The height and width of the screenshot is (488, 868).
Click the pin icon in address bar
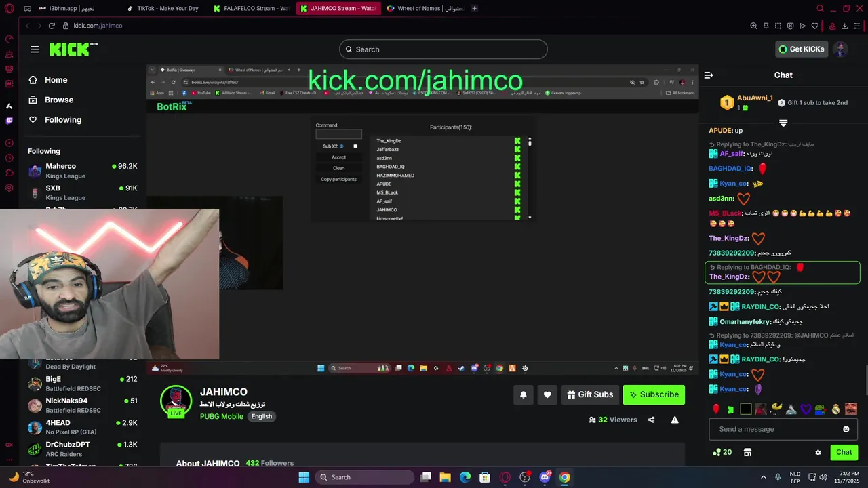(766, 26)
